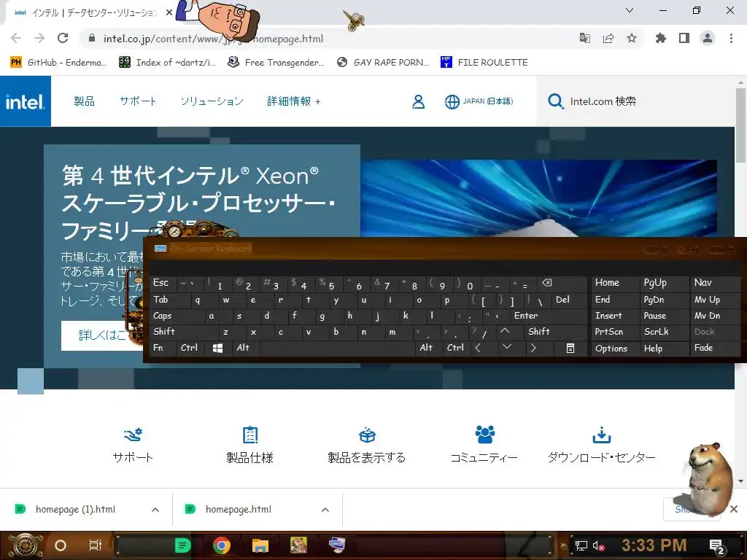Click the Windows logo key on keyboard

(x=217, y=348)
